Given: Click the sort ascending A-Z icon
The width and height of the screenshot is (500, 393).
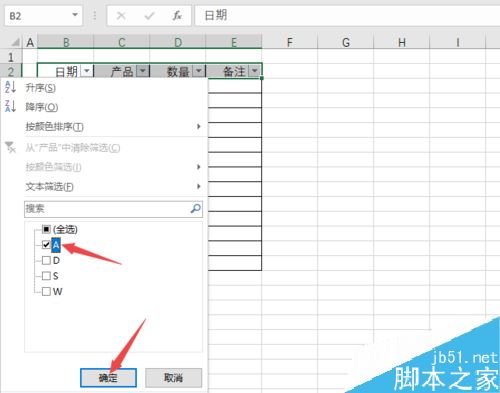Looking at the screenshot, I should coord(10,87).
